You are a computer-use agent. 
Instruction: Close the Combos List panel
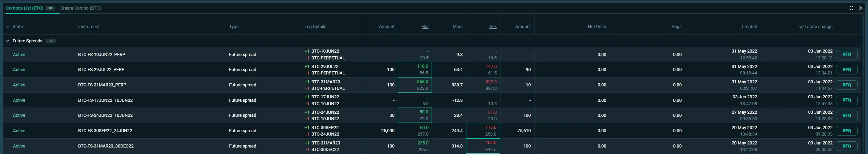click(861, 8)
